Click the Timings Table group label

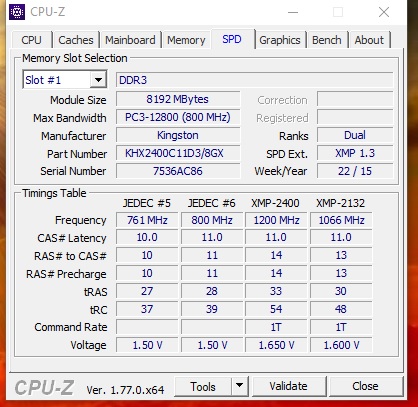[x=54, y=193]
